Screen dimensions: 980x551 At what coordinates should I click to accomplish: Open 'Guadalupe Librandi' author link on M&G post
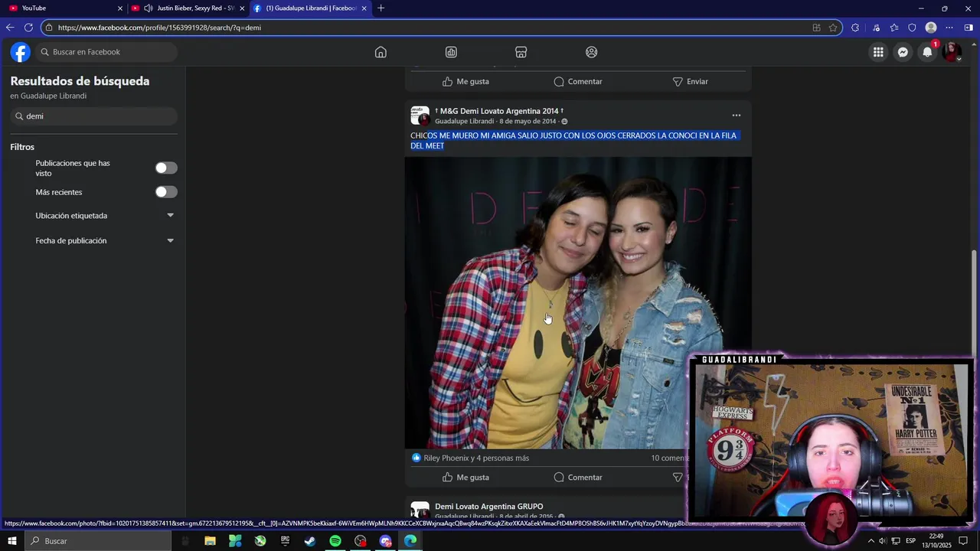pyautogui.click(x=464, y=122)
